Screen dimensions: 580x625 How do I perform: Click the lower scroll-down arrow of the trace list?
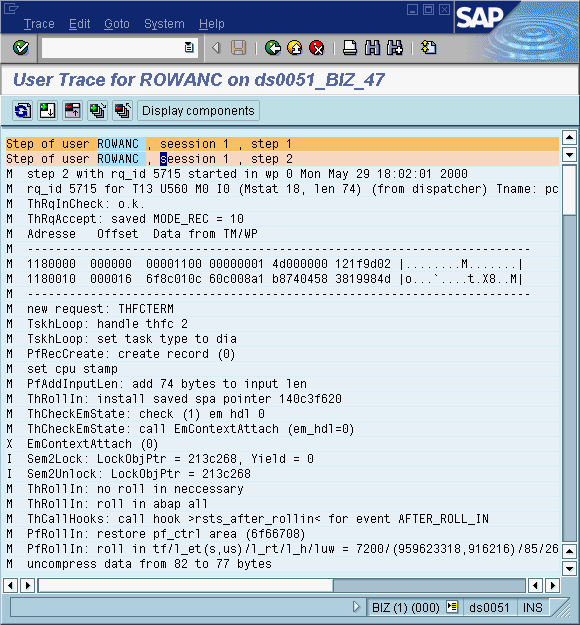(x=569, y=568)
